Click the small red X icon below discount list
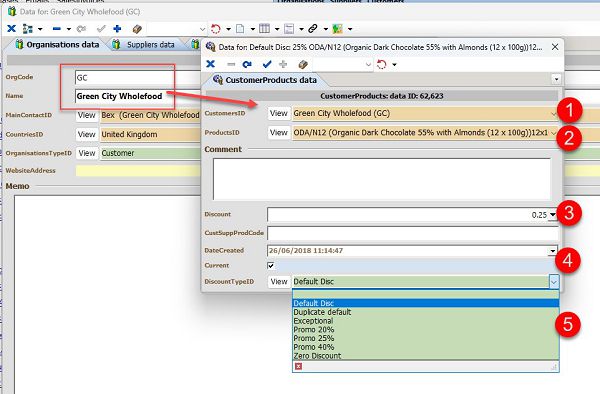600x394 pixels. 298,366
